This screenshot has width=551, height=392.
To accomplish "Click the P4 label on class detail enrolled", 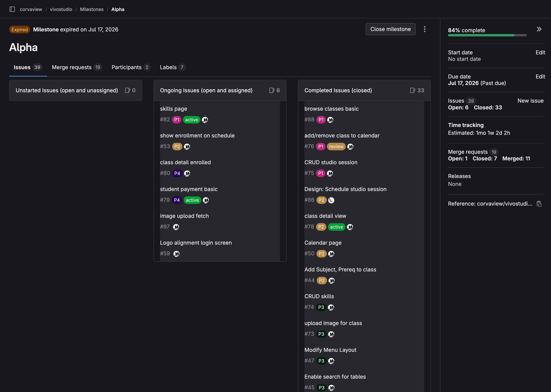I will (177, 173).
